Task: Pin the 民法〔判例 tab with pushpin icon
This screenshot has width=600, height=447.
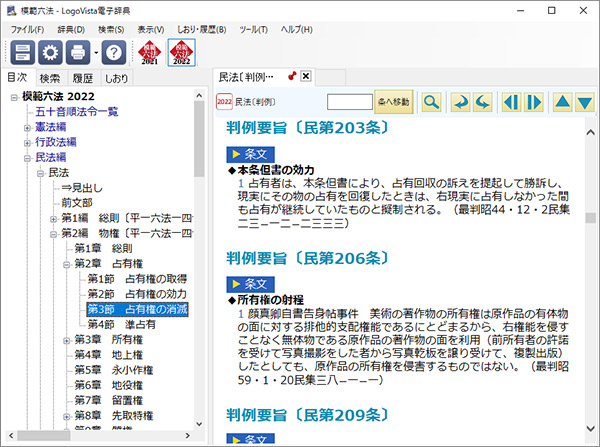Action: (292, 76)
